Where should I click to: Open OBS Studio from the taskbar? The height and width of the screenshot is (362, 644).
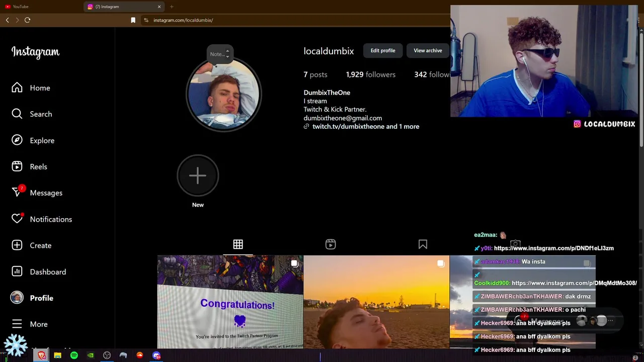point(107,355)
